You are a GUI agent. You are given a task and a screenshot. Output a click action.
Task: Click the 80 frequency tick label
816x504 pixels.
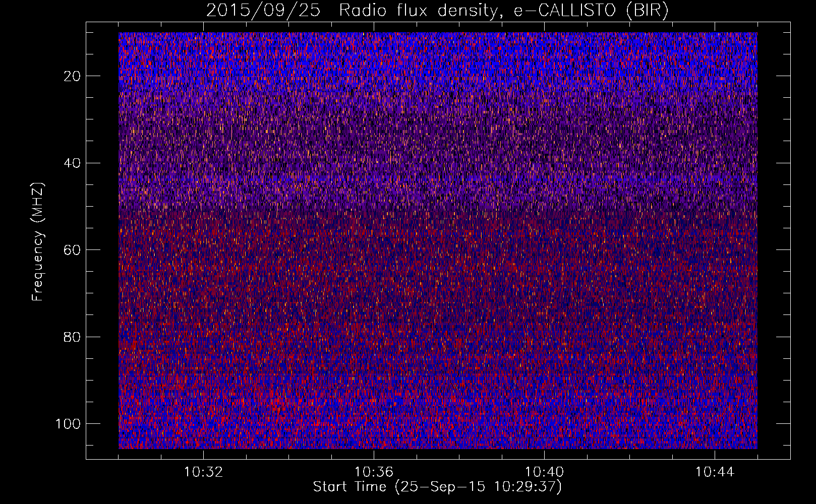click(x=73, y=337)
